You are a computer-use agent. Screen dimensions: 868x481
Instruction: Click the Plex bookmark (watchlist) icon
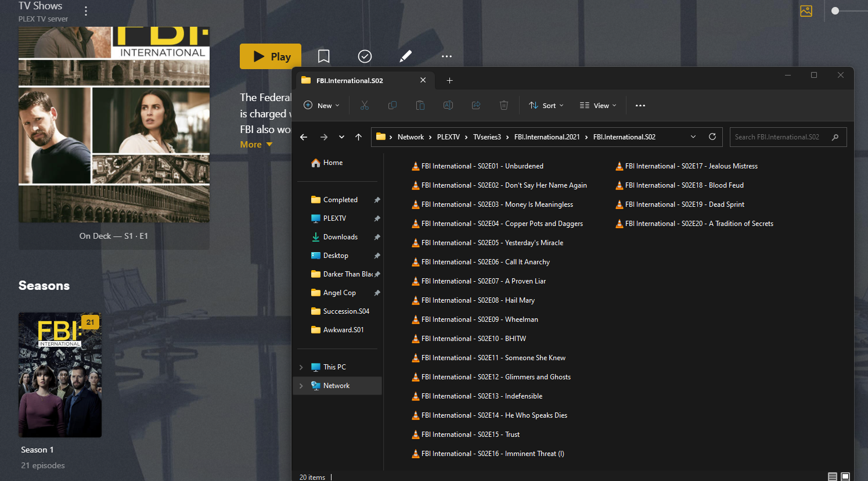click(x=324, y=56)
